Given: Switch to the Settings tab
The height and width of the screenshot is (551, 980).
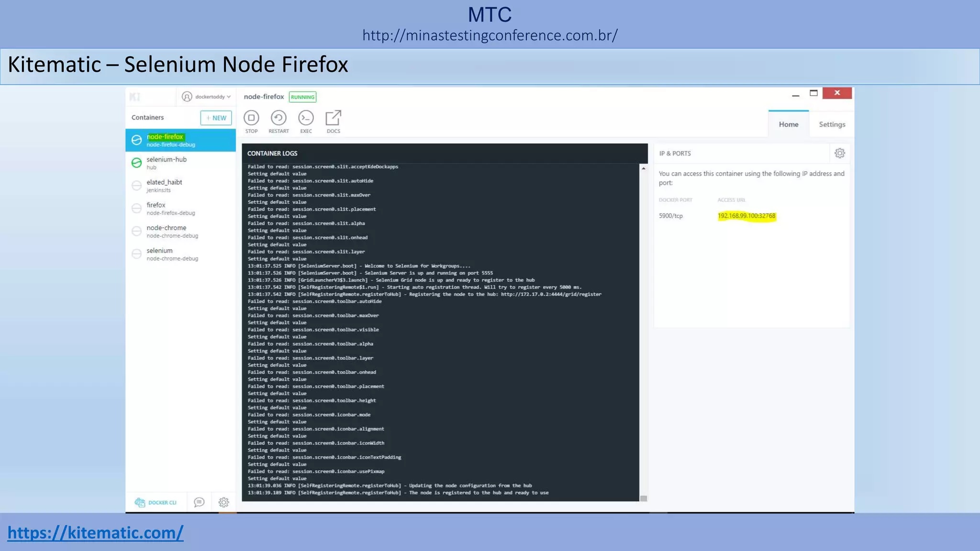Looking at the screenshot, I should point(832,124).
